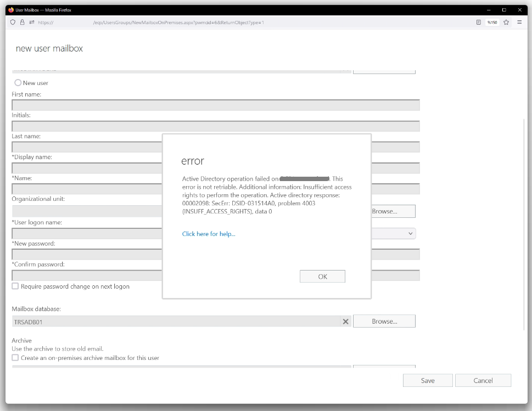
Task: Browse for an Organizational unit
Action: coord(393,211)
